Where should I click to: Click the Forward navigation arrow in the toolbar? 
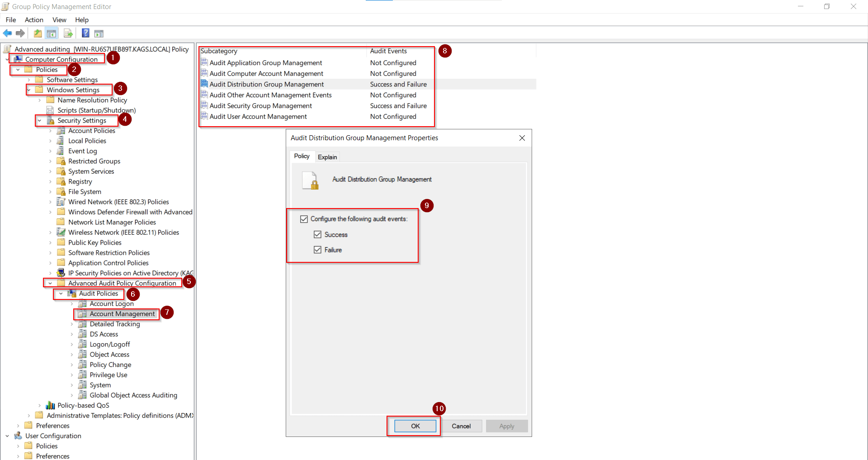pos(20,33)
